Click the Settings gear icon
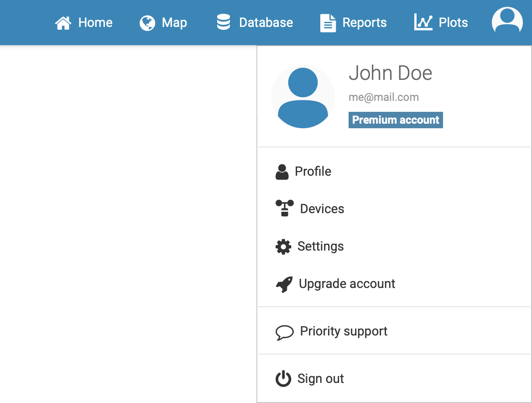 click(x=283, y=247)
